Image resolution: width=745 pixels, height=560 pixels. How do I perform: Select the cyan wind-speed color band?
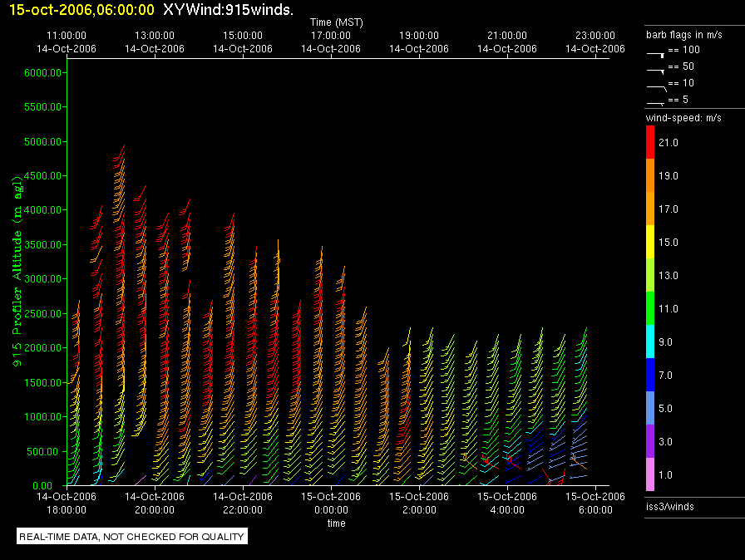coord(650,341)
